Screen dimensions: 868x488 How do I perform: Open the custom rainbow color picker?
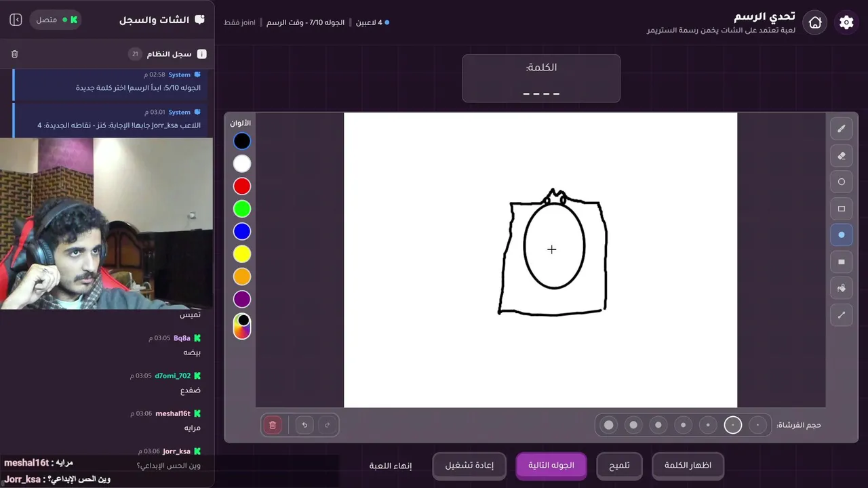point(242,327)
